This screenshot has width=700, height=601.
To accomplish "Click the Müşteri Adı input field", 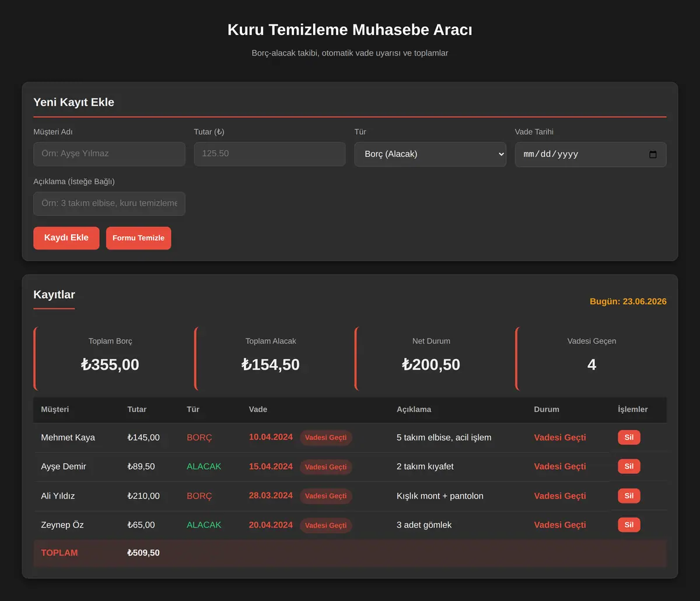I will (x=109, y=154).
